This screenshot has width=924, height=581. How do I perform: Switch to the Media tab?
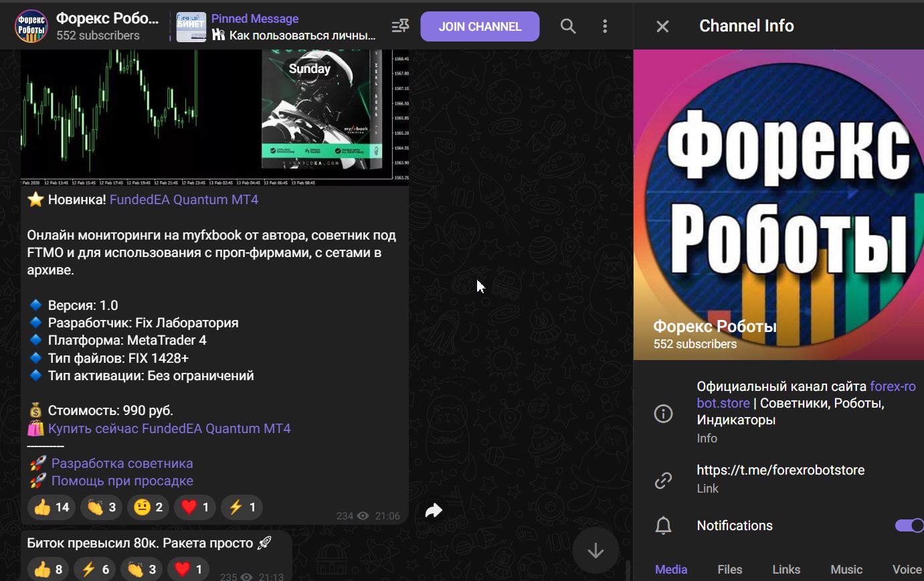(671, 569)
